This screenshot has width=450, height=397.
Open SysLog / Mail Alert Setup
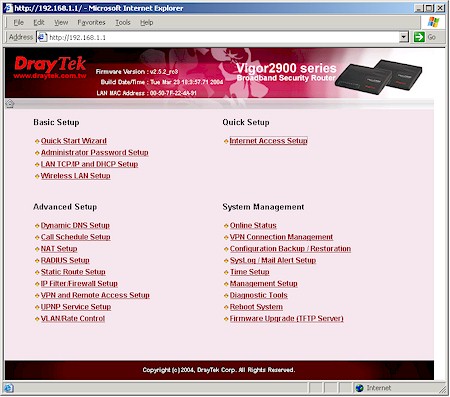(x=273, y=260)
